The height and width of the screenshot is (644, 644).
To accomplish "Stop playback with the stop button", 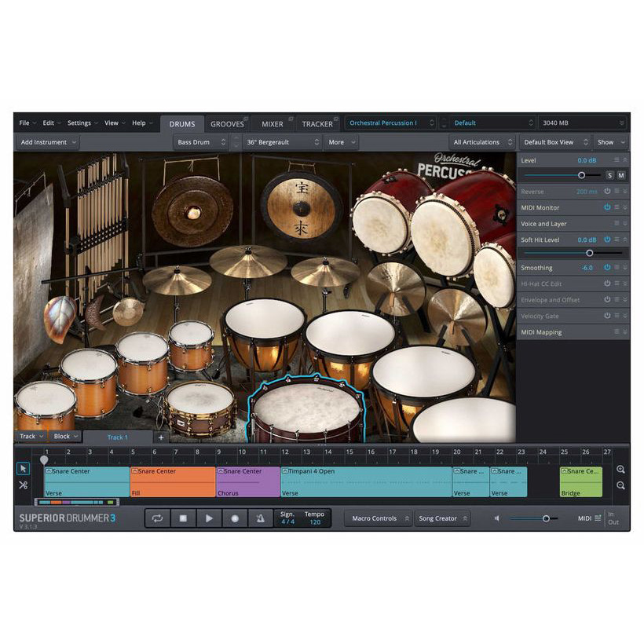I will (x=183, y=518).
